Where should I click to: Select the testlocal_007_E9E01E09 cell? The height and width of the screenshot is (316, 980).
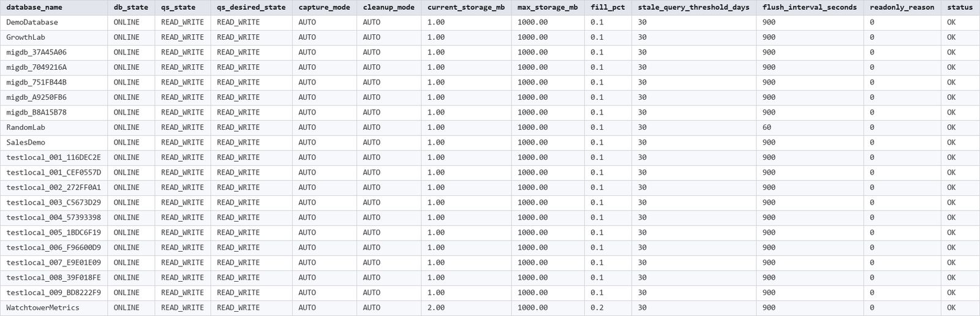tap(53, 262)
